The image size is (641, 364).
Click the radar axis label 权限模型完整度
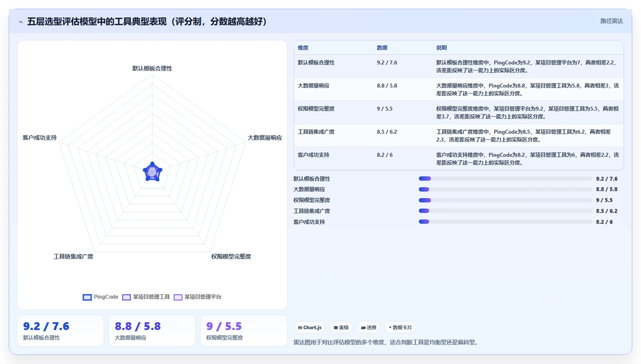coord(231,256)
